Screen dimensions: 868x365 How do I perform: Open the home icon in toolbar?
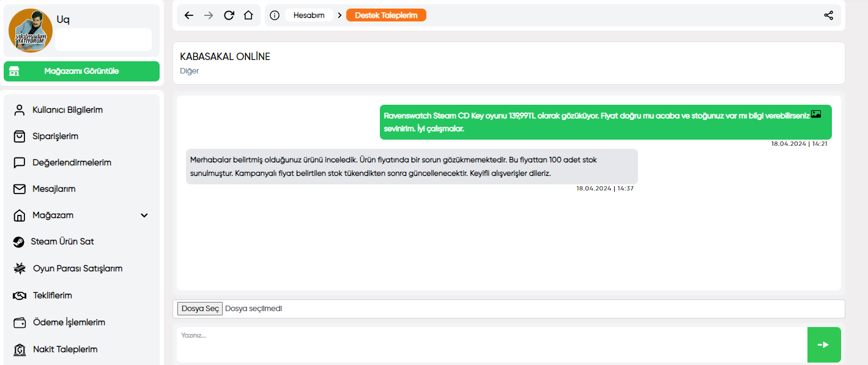(248, 15)
